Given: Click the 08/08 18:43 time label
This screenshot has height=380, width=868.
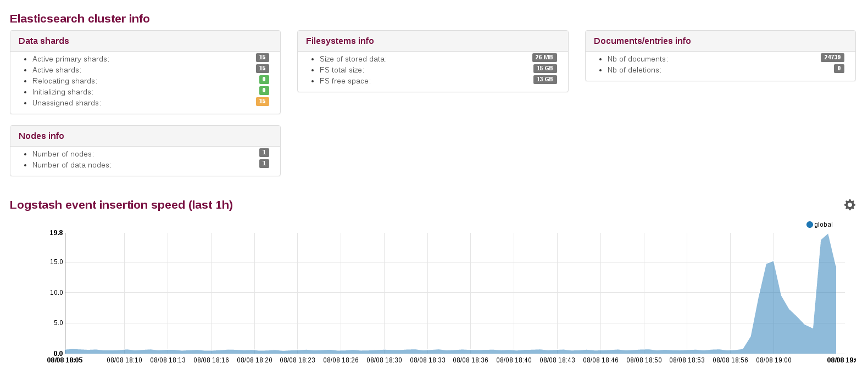Looking at the screenshot, I should (557, 360).
